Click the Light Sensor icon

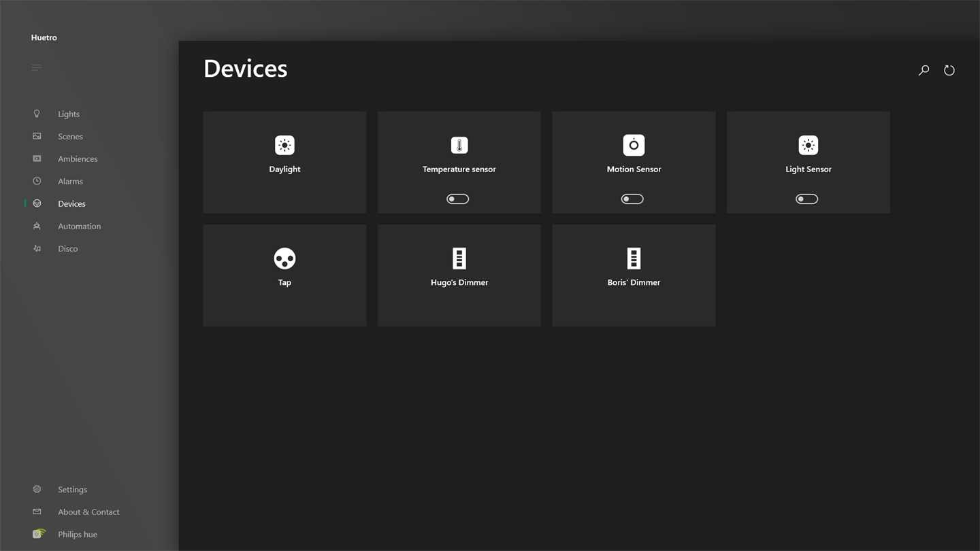coord(808,145)
